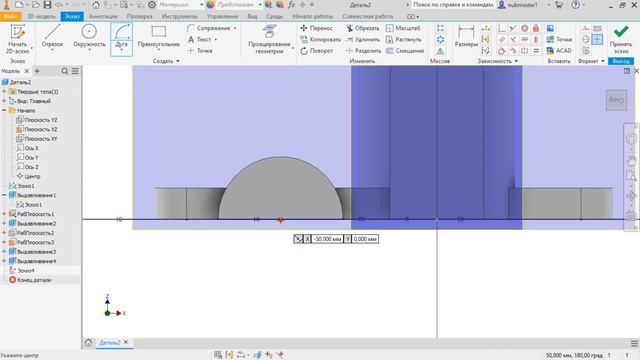Image resolution: width=640 pixels, height=360 pixels.
Task: Switch to the Проверка tab
Action: (x=140, y=16)
